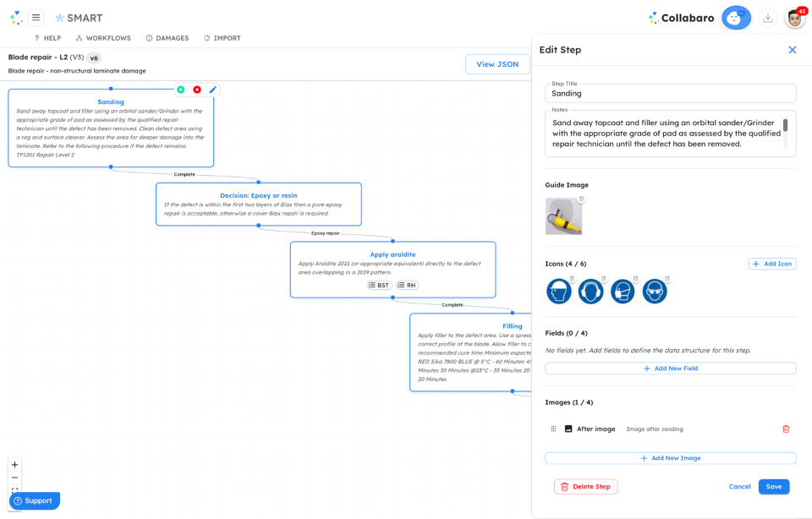The width and height of the screenshot is (812, 519).
Task: Click the red delete icon above Sanding node
Action: pos(196,90)
